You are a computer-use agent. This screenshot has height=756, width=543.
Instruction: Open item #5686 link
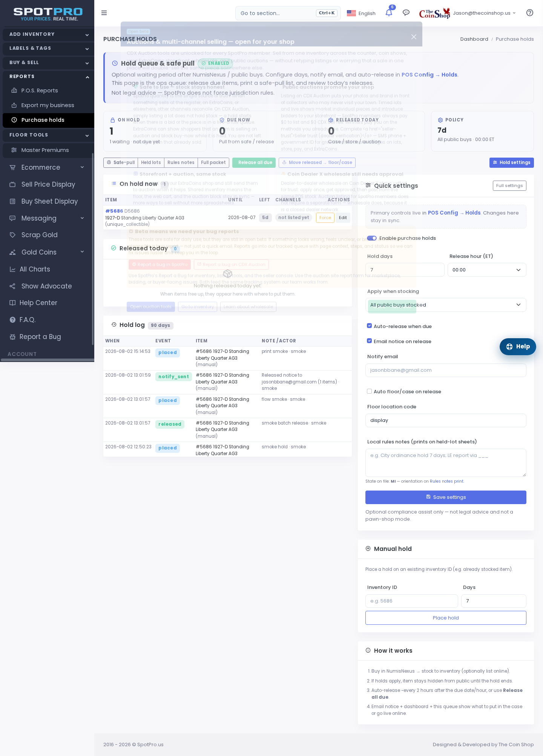[x=114, y=211]
